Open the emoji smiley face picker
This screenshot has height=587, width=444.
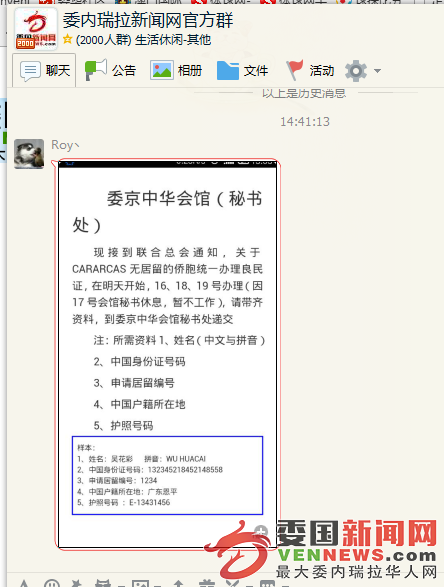52,583
